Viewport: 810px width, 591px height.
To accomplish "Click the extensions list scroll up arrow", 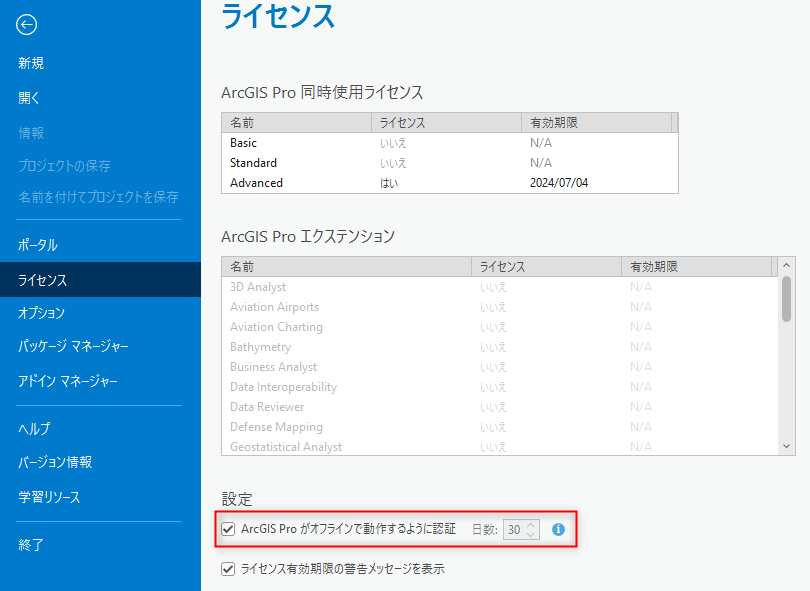I will pos(786,265).
